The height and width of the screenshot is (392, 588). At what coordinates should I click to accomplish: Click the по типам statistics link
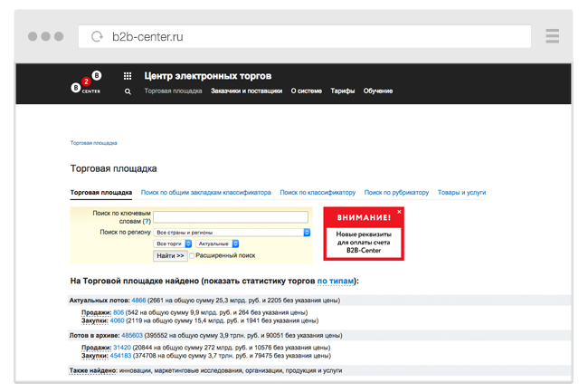(x=336, y=282)
